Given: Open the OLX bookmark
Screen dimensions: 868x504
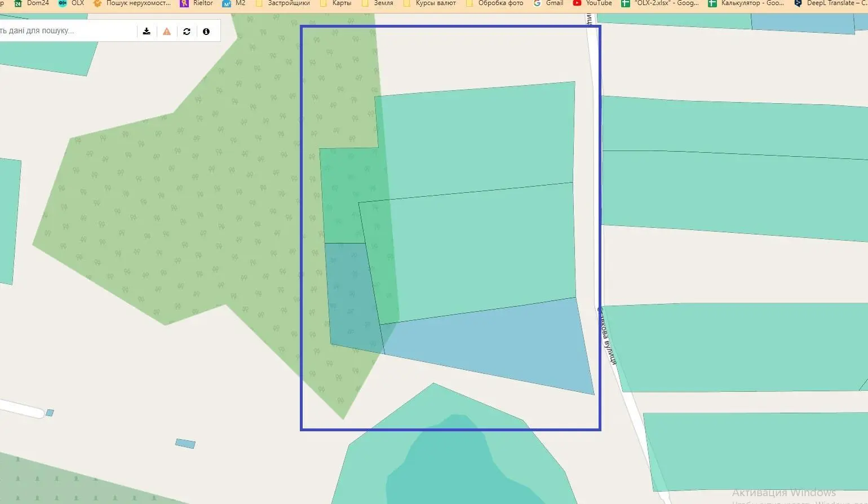Looking at the screenshot, I should 72,3.
